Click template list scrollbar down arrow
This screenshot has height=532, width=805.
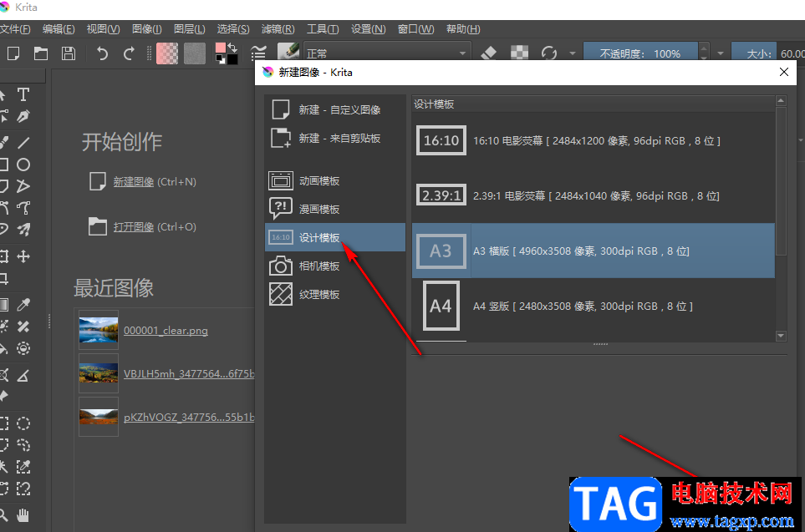click(x=781, y=336)
